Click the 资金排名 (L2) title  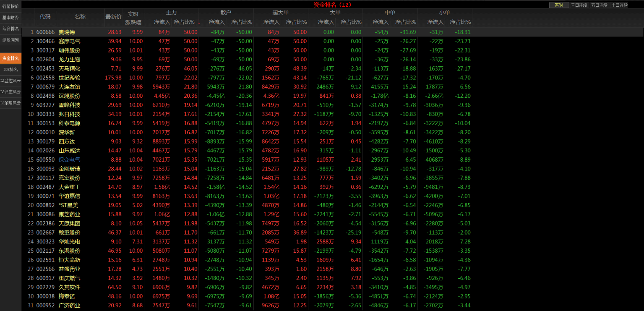tap(332, 5)
